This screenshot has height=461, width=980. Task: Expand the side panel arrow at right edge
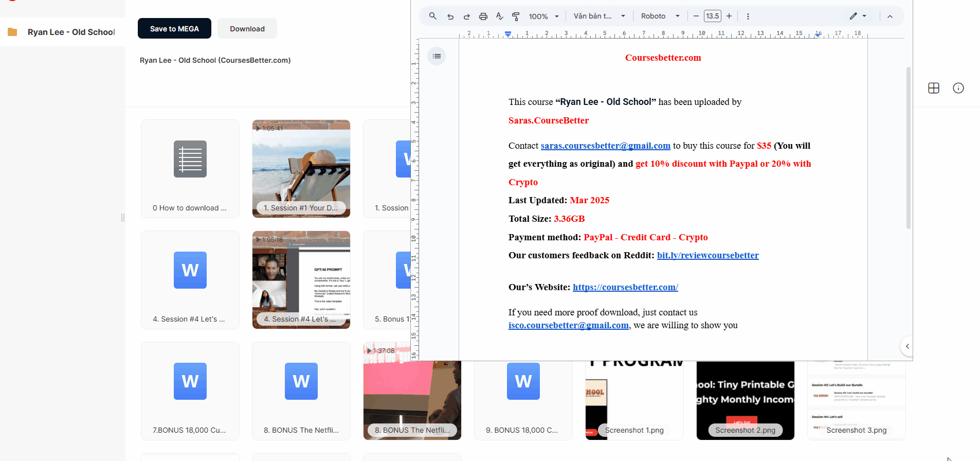[x=908, y=346]
